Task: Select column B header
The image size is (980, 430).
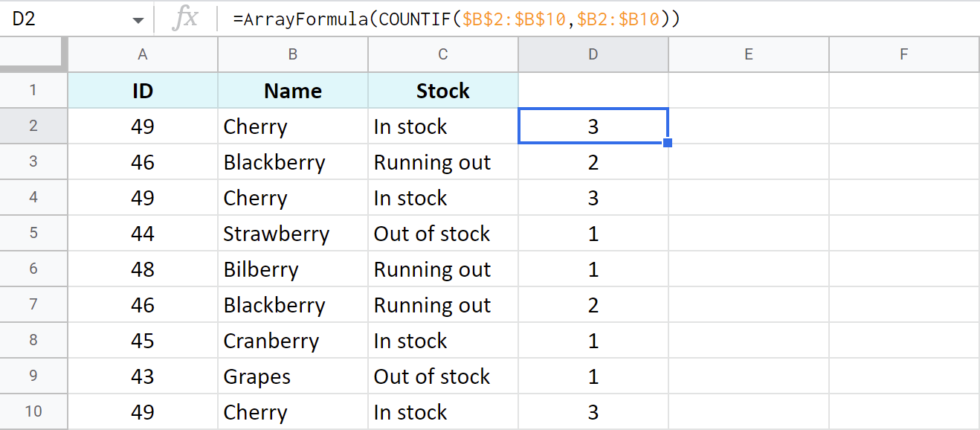Action: pyautogui.click(x=292, y=54)
